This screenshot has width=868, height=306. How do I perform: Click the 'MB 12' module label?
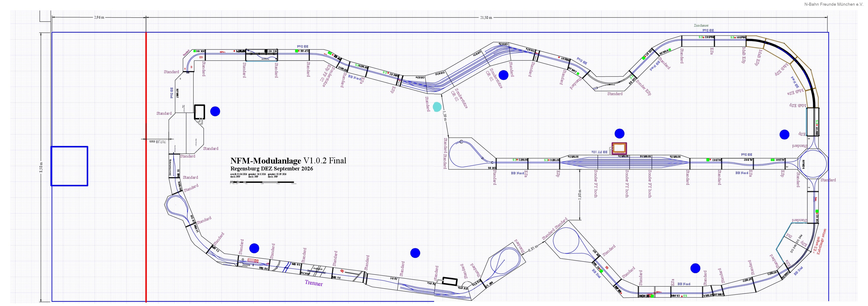pyautogui.click(x=489, y=284)
